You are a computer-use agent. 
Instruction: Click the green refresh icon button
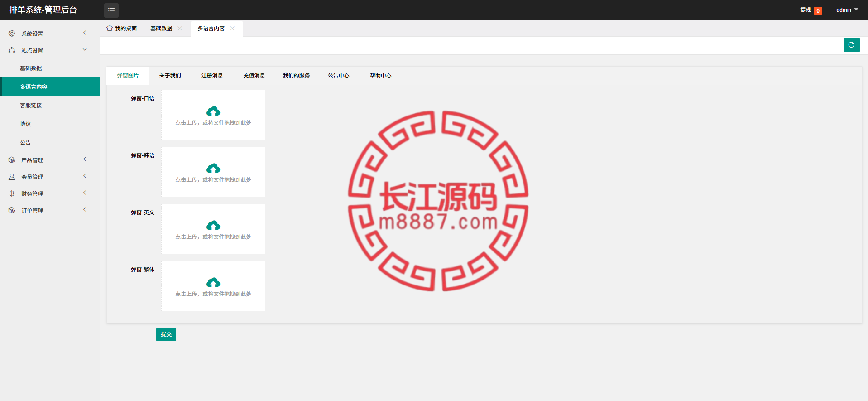(852, 45)
